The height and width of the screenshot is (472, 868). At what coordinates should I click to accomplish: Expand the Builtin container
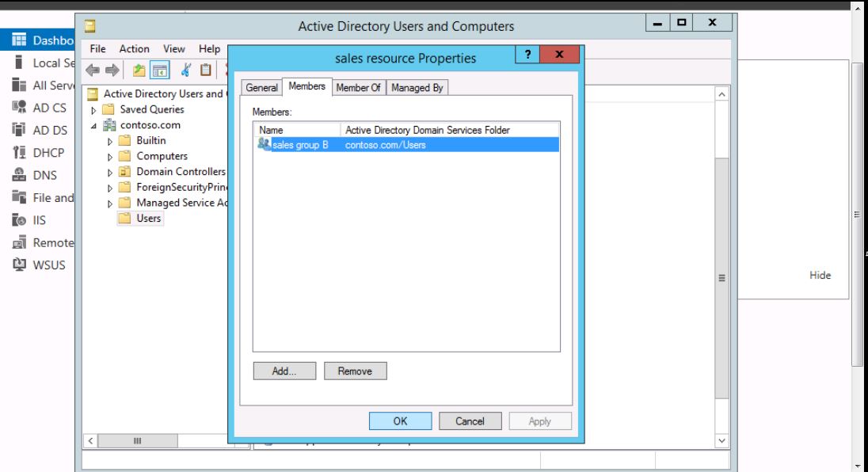109,142
